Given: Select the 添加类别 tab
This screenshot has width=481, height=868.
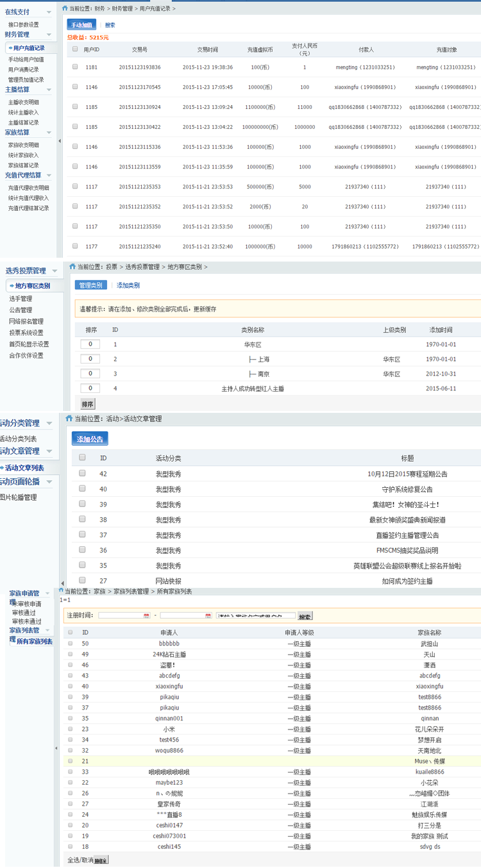Looking at the screenshot, I should tap(128, 285).
